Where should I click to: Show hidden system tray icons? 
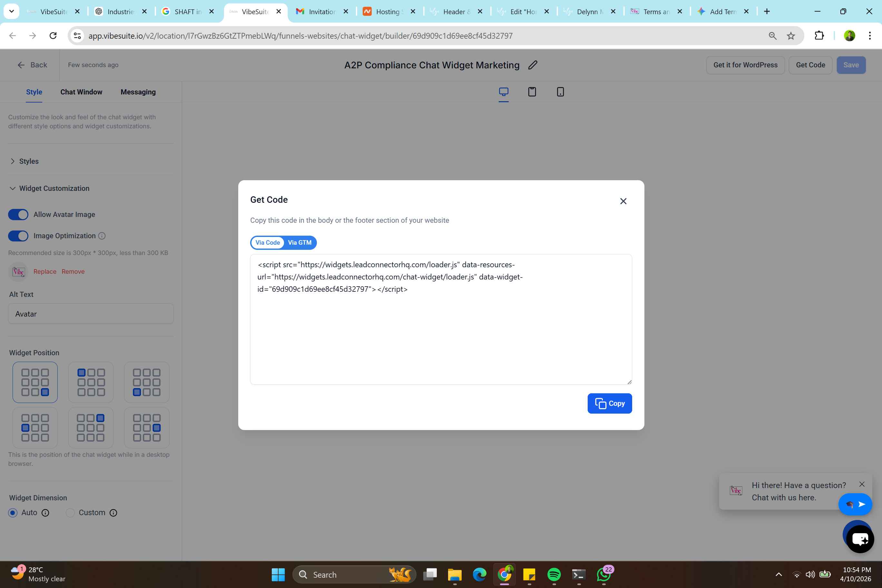point(779,574)
